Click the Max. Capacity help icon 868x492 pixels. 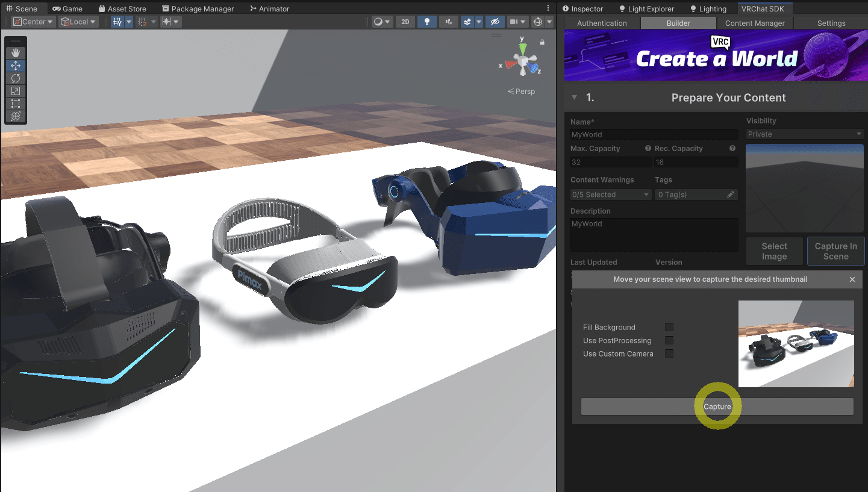pos(648,148)
